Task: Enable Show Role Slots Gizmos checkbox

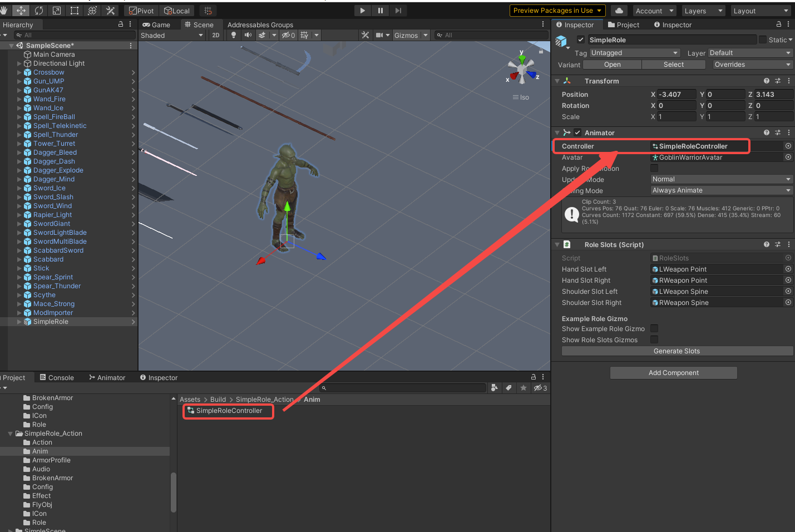Action: [x=654, y=339]
